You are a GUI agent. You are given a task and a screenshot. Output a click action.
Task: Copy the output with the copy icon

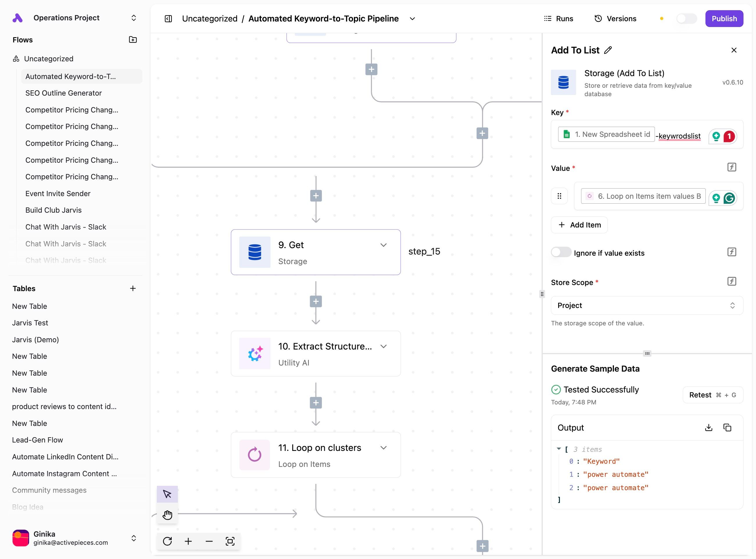pos(727,428)
